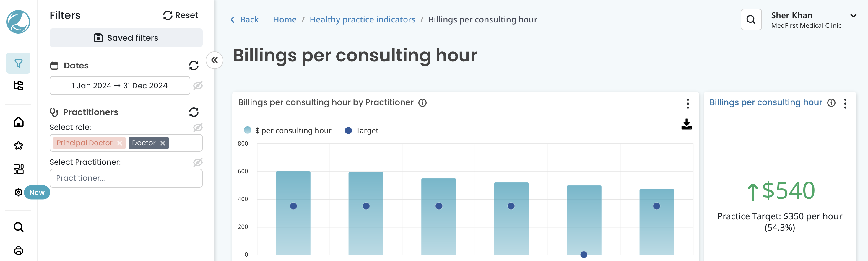Collapse the Filters panel

point(215,60)
